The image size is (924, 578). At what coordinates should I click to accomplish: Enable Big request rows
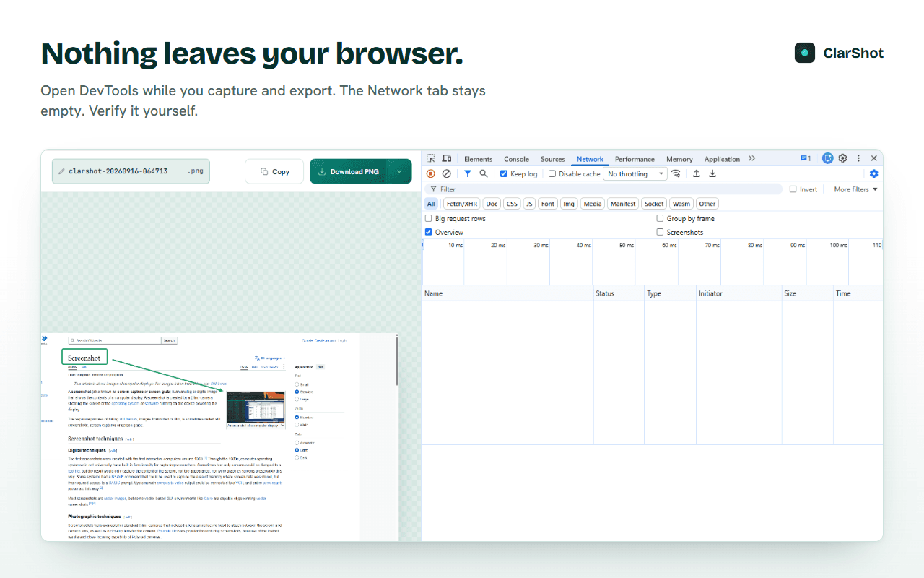click(429, 218)
